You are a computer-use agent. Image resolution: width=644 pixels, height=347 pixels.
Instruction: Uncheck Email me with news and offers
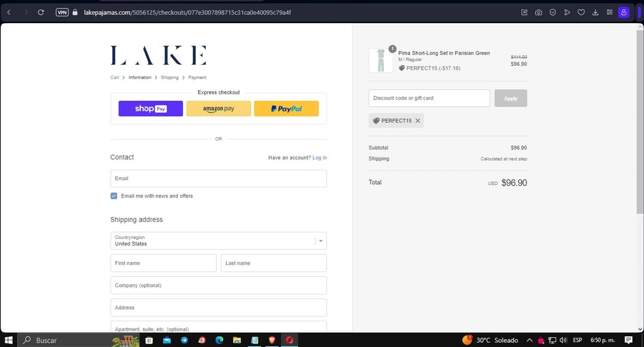pyautogui.click(x=114, y=196)
